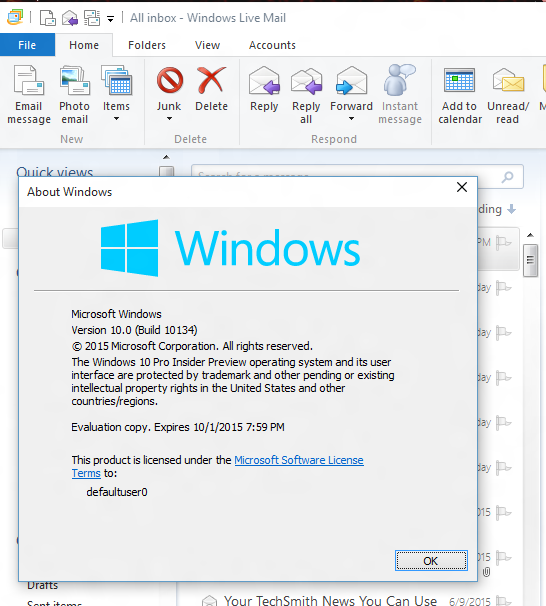This screenshot has height=606, width=546.
Task: Open Your TechSmith News You Can Use message
Action: 330,601
